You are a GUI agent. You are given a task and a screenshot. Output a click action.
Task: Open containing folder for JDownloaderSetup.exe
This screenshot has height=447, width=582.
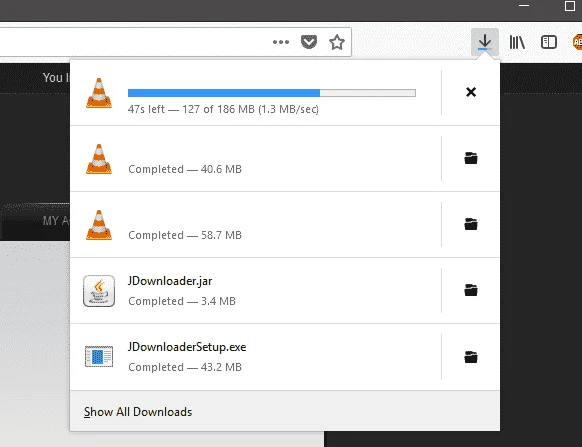(x=471, y=357)
